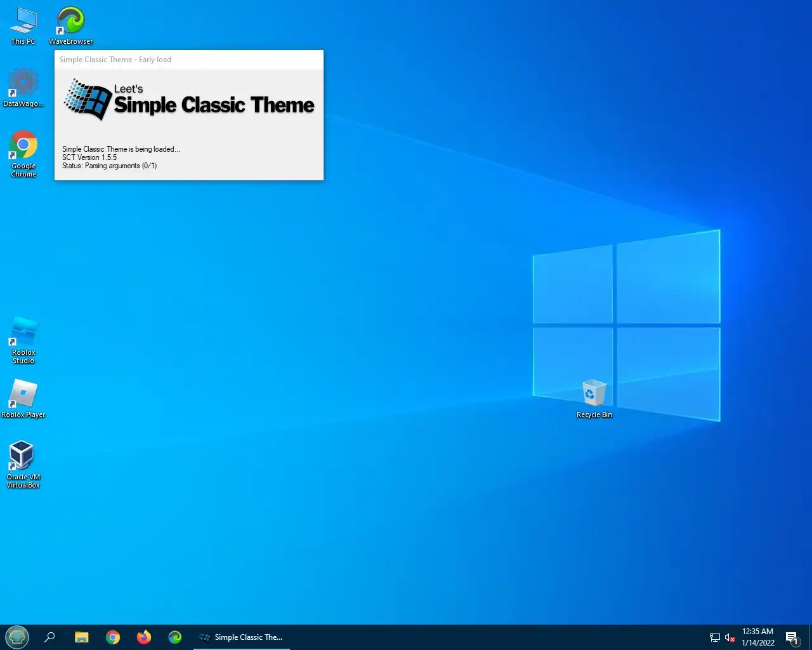Click the 'Status: Parsing arguments (0/1)' text
812x650 pixels.
(109, 166)
